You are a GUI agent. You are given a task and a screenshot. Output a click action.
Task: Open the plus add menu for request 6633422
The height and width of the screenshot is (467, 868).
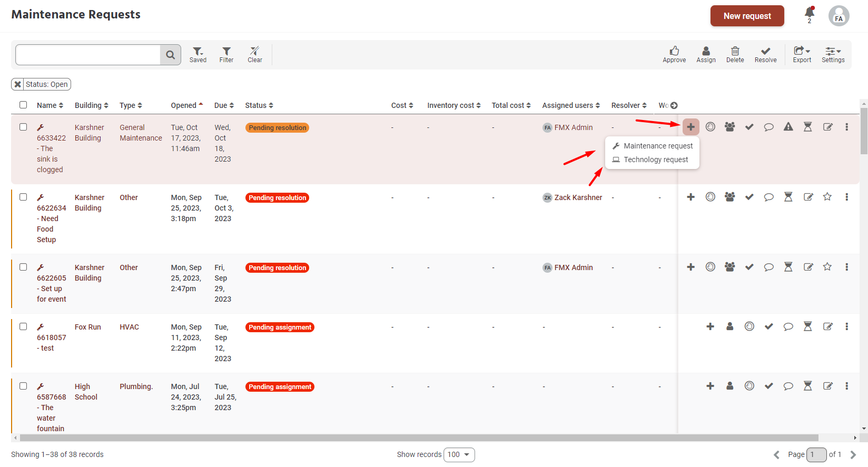tap(691, 127)
